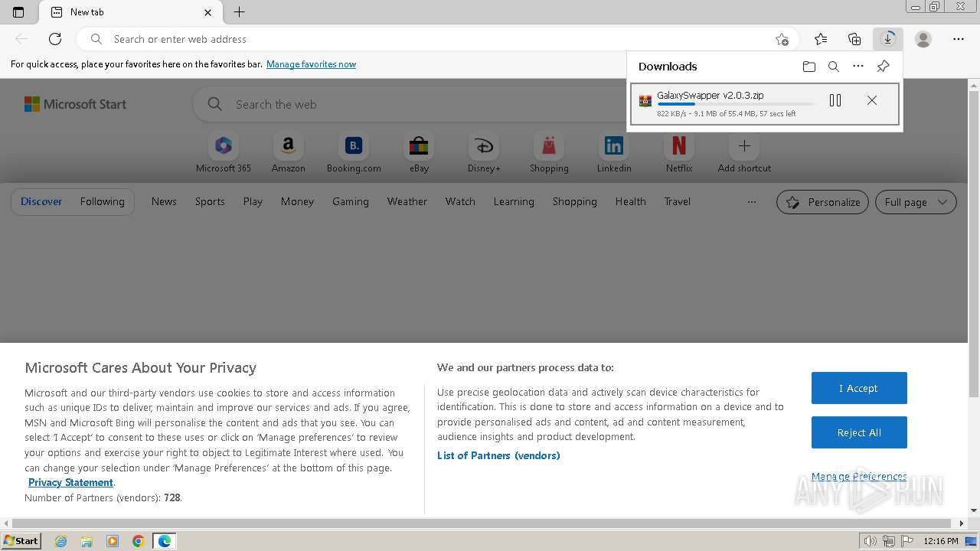The height and width of the screenshot is (551, 980).
Task: Open Netflix shortcut
Action: click(679, 153)
